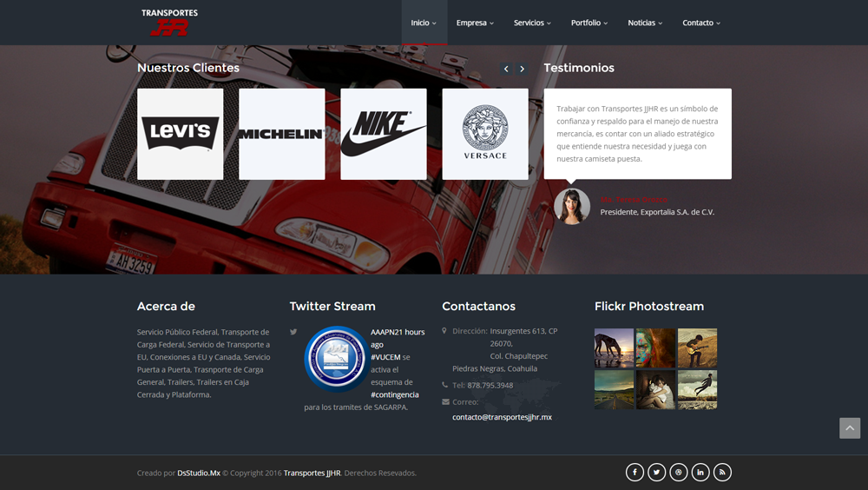Open the Transportes JJHR footer link
The height and width of the screenshot is (490, 868).
pyautogui.click(x=312, y=473)
